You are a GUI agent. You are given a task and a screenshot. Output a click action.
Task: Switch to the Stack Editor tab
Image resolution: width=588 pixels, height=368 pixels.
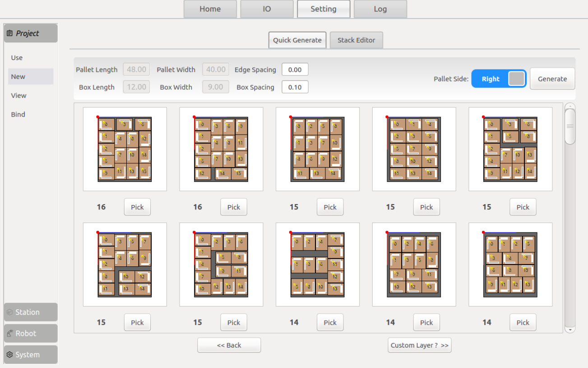click(357, 40)
